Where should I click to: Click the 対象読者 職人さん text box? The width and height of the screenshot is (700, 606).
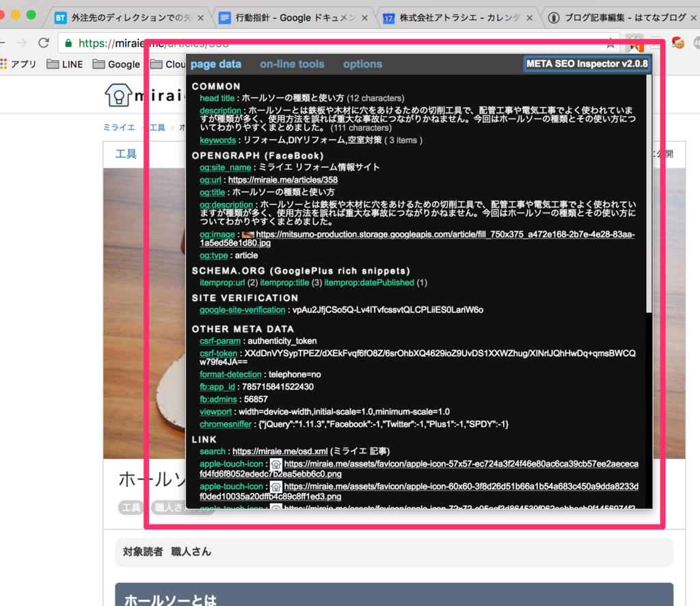click(394, 553)
